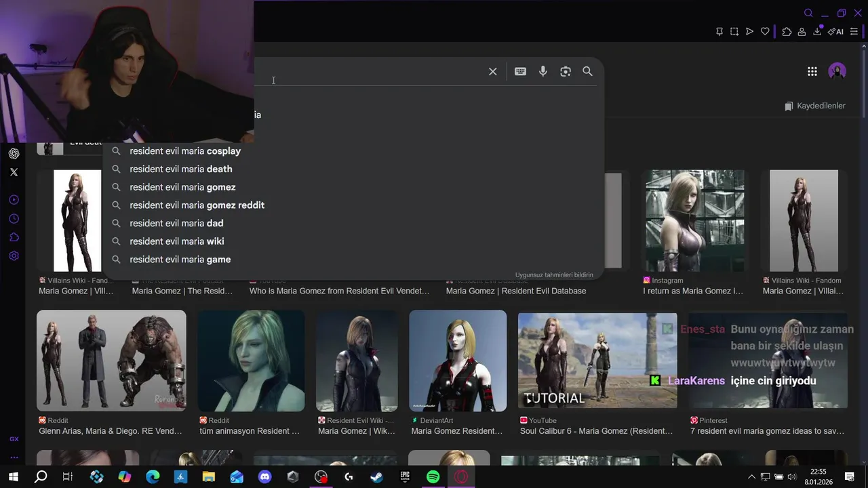Select suggestion 'resident evil maria dad'
Image resolution: width=868 pixels, height=488 pixels.
point(354,223)
